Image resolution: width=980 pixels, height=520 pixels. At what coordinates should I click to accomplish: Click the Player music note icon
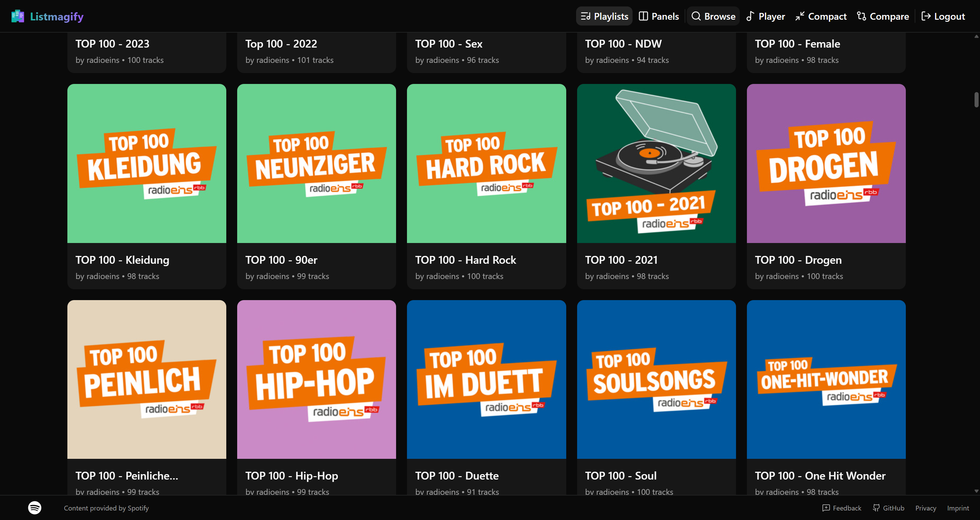pyautogui.click(x=750, y=16)
